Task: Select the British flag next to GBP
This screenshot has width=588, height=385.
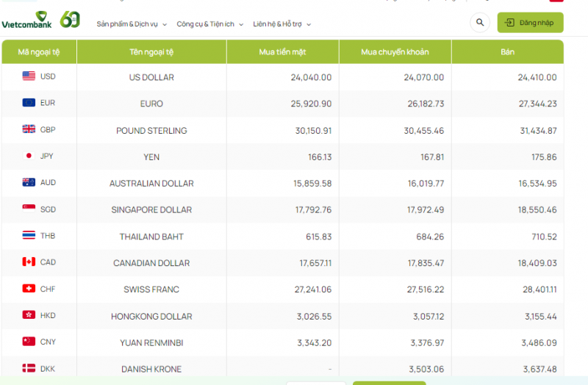Action: coord(29,129)
